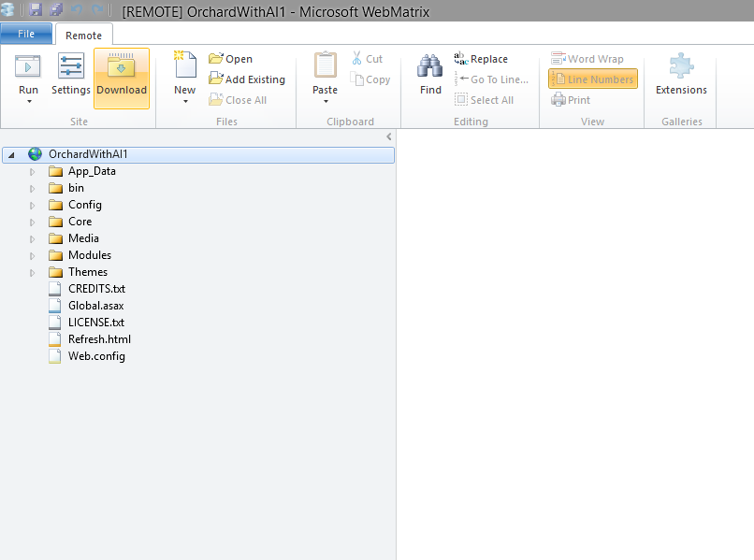Select the Web.config file name
This screenshot has width=754, height=560.
click(96, 356)
